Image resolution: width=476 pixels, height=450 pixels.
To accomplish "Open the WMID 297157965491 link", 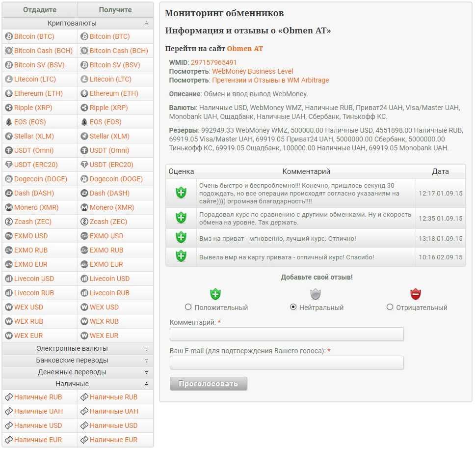I will [x=213, y=62].
